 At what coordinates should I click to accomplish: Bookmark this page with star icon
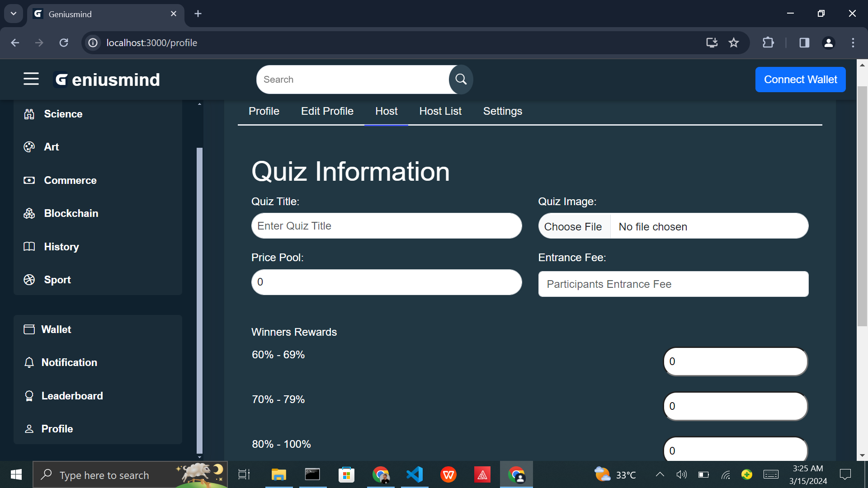click(x=733, y=43)
